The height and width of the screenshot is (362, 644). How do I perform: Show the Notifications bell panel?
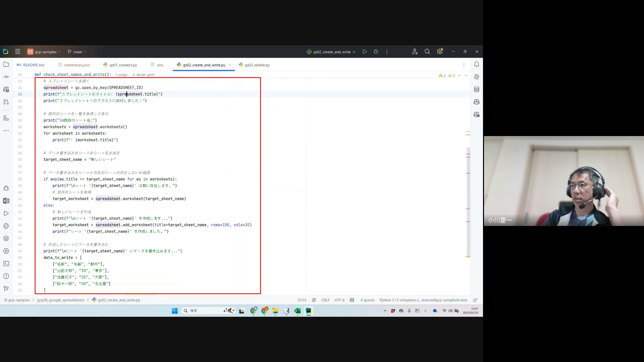(476, 64)
